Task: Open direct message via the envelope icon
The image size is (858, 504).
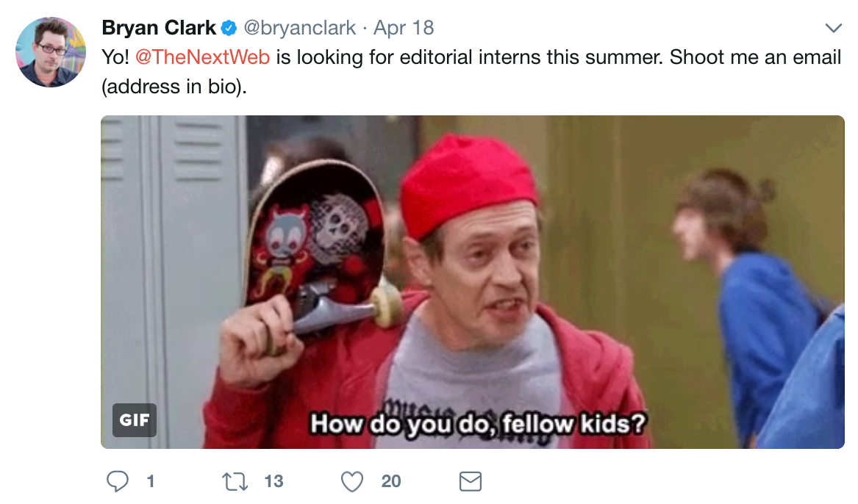Action: tap(470, 481)
